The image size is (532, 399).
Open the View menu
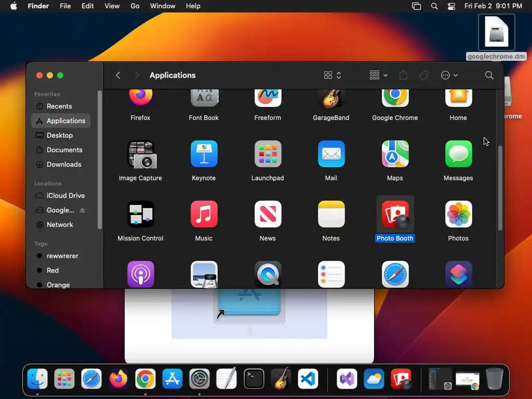pos(112,6)
